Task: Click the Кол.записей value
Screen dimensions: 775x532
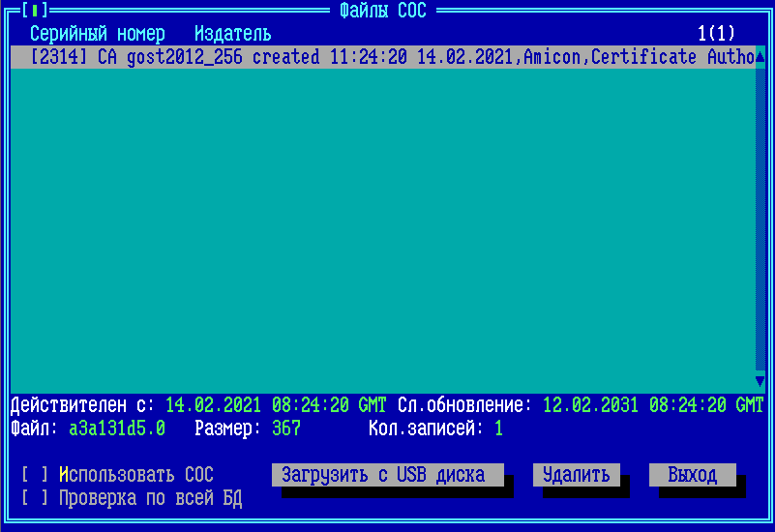Action: click(x=498, y=428)
